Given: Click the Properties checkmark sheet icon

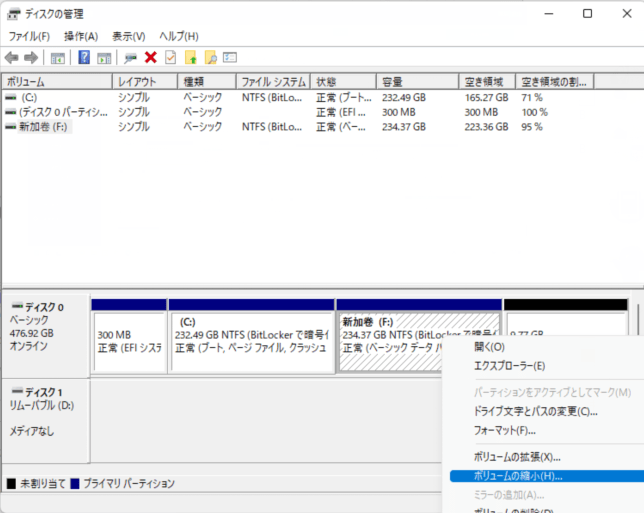Looking at the screenshot, I should [170, 58].
